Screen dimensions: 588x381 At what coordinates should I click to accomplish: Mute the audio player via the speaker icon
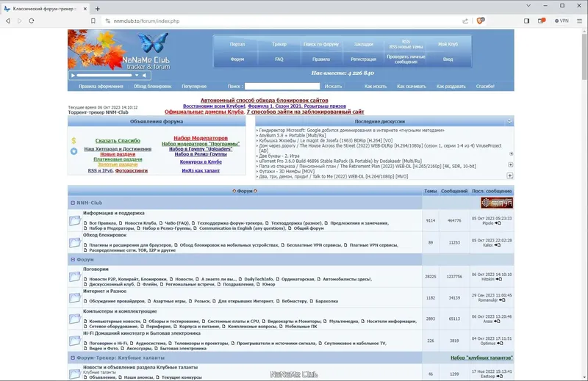point(144,76)
